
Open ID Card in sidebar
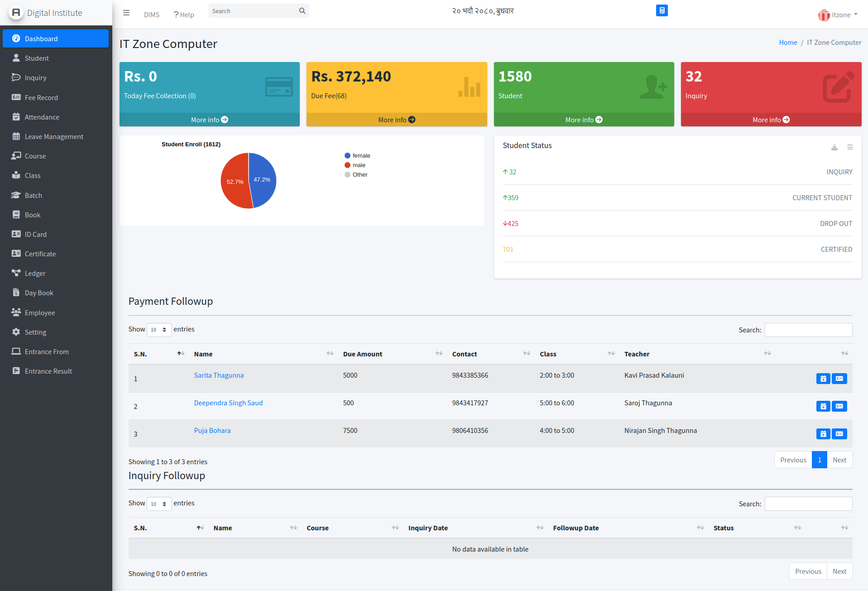click(56, 234)
